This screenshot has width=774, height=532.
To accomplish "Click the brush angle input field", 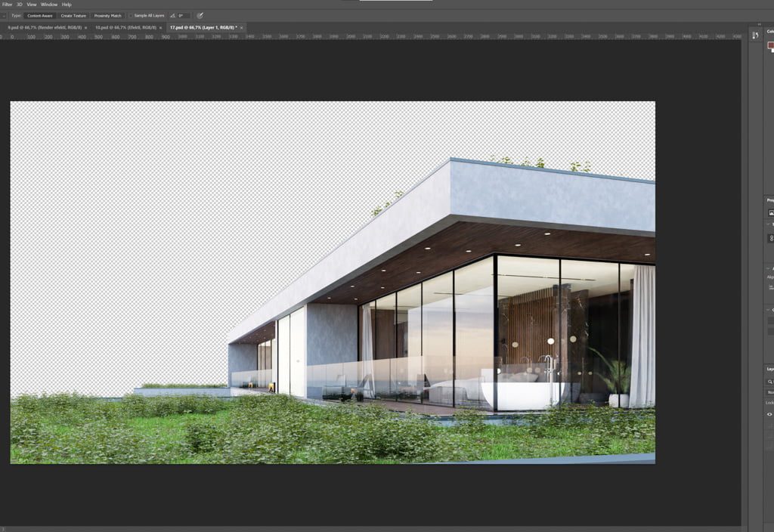I will click(183, 15).
